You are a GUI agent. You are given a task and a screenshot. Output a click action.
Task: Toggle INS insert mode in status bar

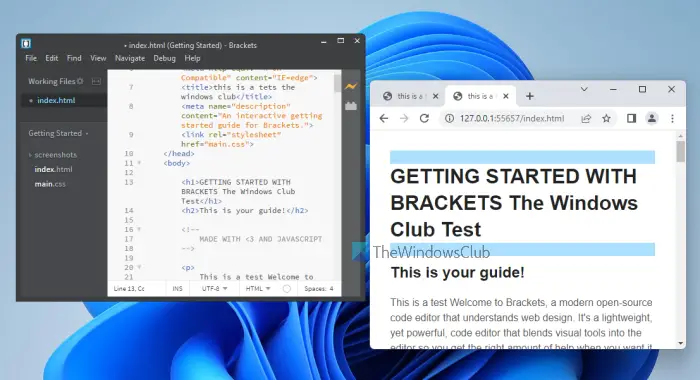point(178,288)
